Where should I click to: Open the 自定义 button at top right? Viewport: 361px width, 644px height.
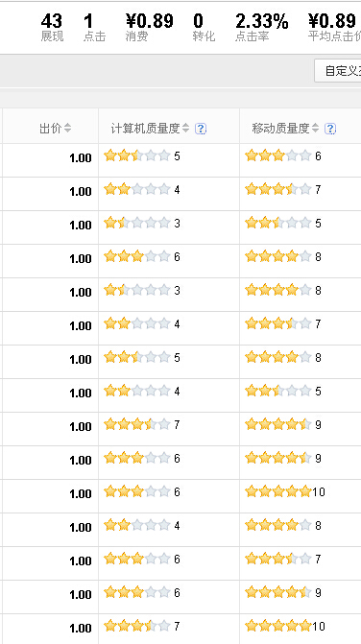click(x=339, y=71)
